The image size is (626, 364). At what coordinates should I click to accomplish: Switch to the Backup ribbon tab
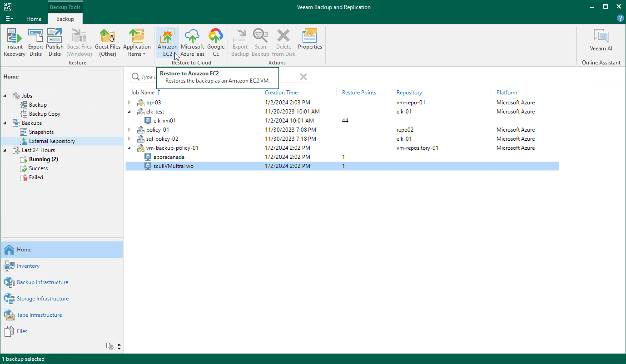click(x=65, y=19)
